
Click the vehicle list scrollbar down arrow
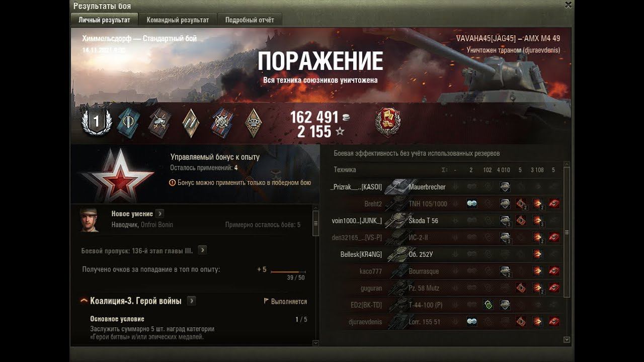[x=567, y=340]
